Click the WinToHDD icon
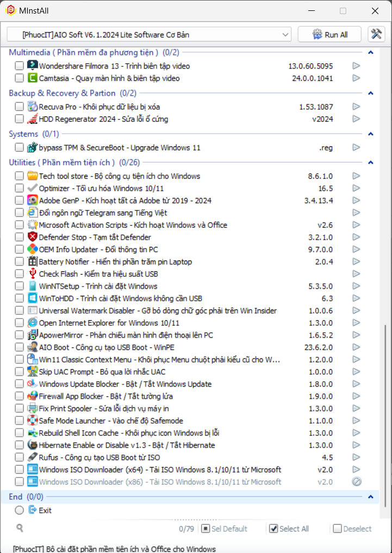Screen dimensions: 392x553 click(33, 299)
